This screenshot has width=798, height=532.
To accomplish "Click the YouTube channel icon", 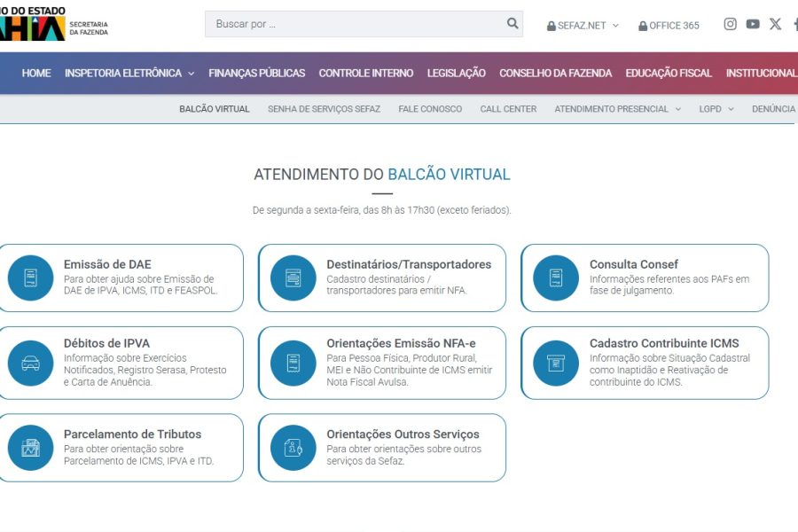I will tap(752, 24).
